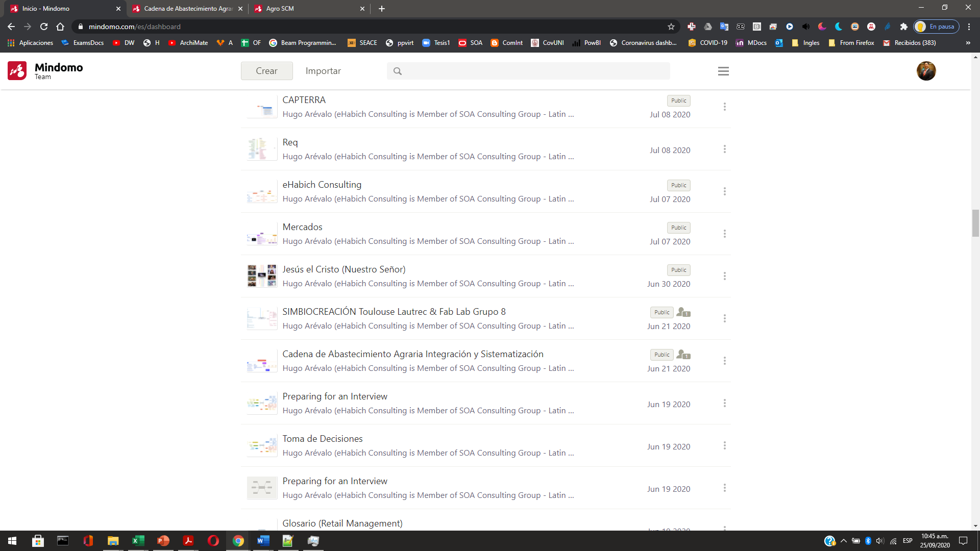Click shared users icon on SIMBIOCREACIÓN row

tap(683, 312)
